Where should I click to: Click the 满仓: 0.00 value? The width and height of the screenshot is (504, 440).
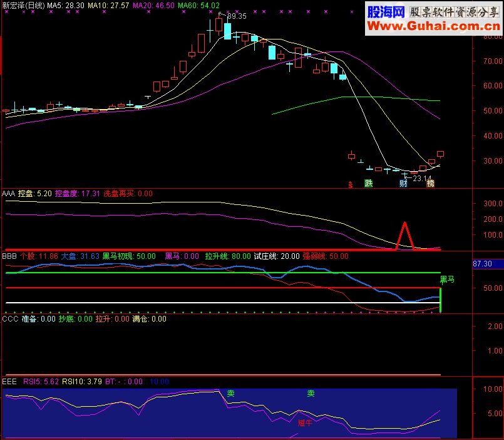pos(150,319)
